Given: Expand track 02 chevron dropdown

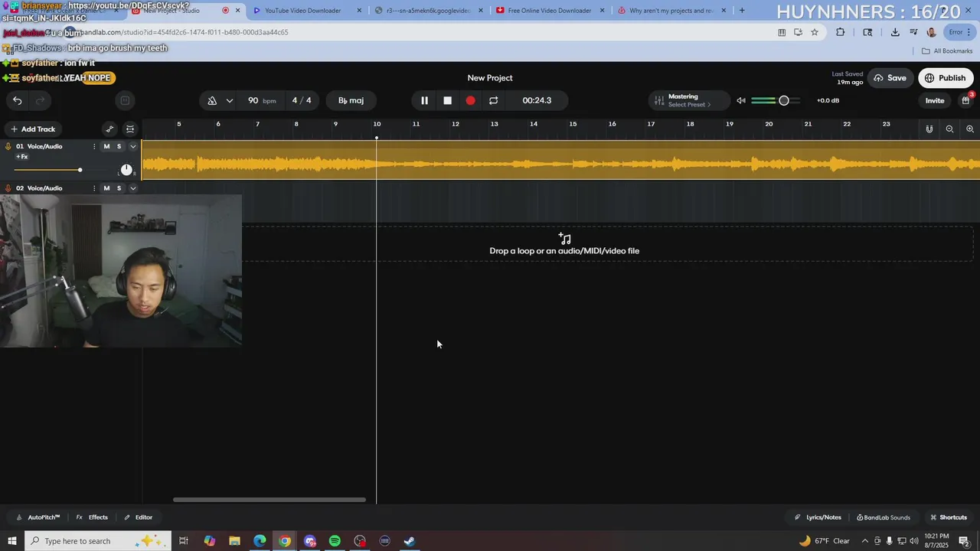Looking at the screenshot, I should [x=132, y=188].
